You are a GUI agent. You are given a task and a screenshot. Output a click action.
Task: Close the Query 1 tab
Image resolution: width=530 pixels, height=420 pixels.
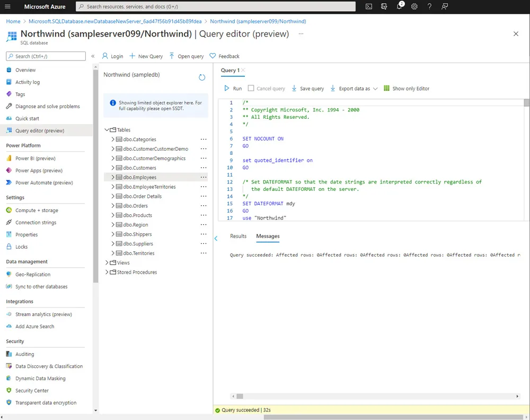pos(243,70)
